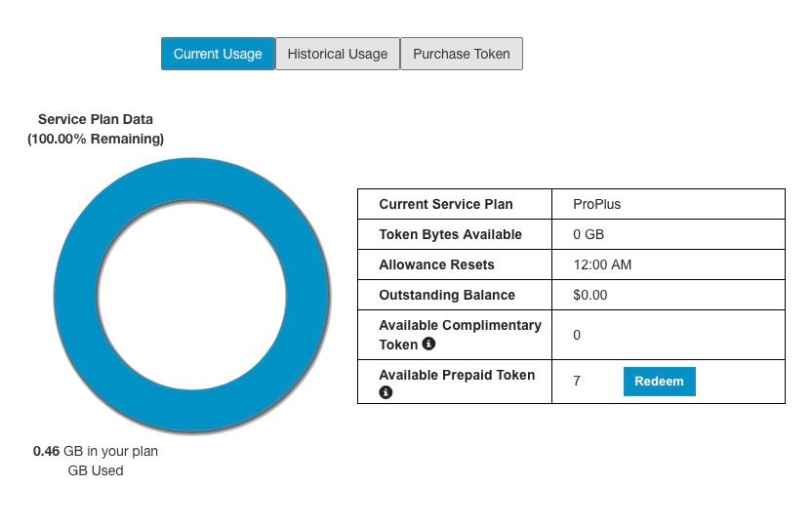Click the 0.46 GB in your plan text
The width and height of the screenshot is (812, 528).
(96, 451)
